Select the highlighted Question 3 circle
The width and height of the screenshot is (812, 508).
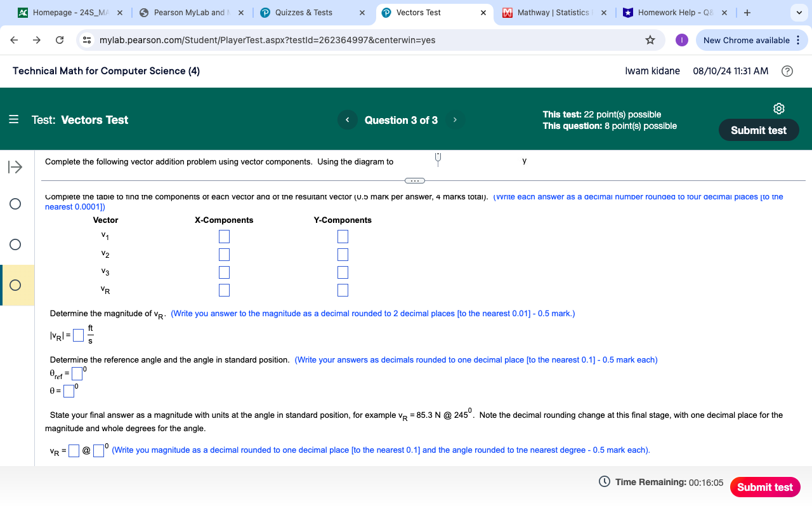[x=15, y=285]
